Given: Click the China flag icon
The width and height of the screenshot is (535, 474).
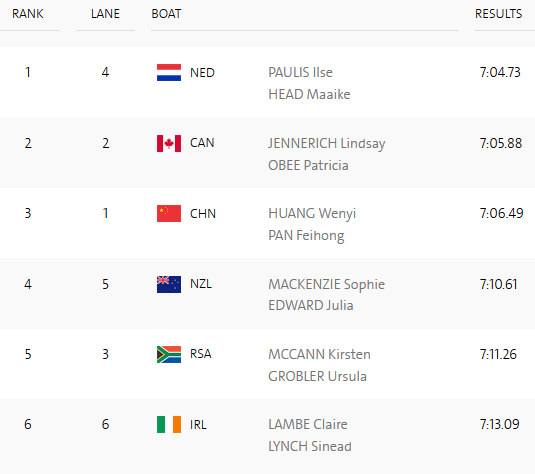Looking at the screenshot, I should [169, 214].
